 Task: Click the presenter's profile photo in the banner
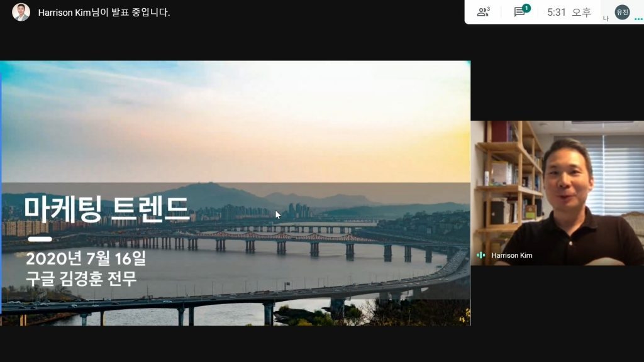(21, 13)
